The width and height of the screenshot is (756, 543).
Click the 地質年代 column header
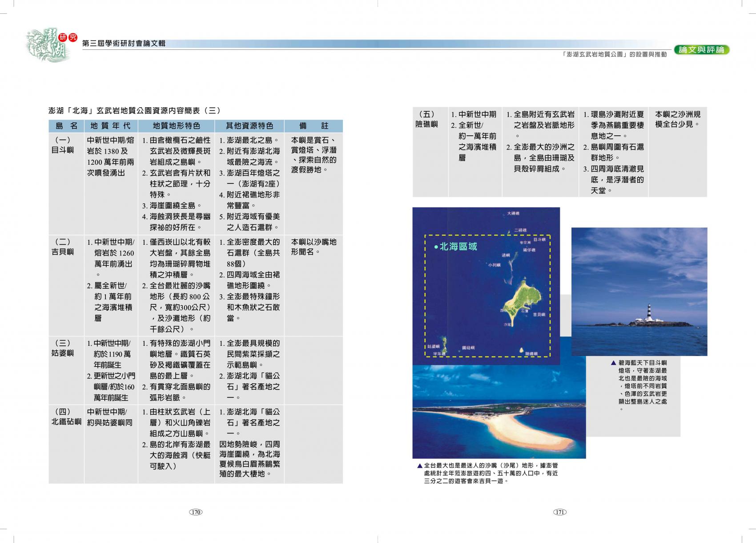click(x=111, y=126)
